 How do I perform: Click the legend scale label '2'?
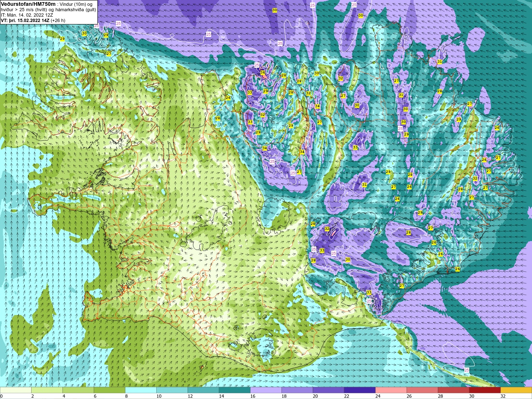point(33,396)
